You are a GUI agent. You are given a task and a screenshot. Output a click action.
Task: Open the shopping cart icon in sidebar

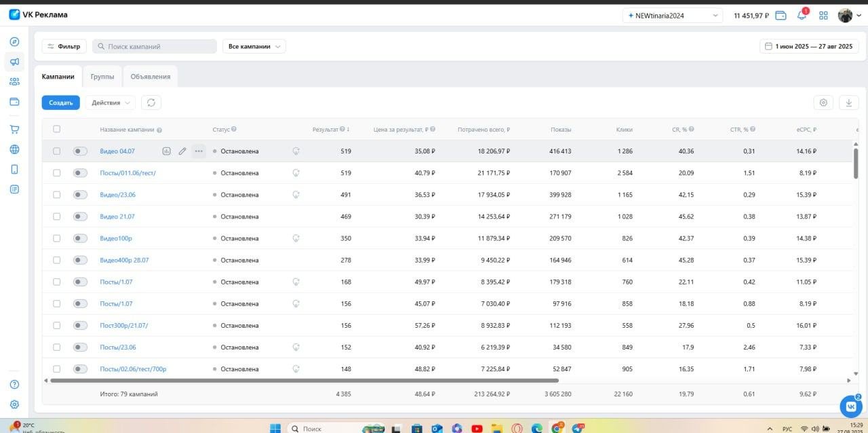pos(14,129)
